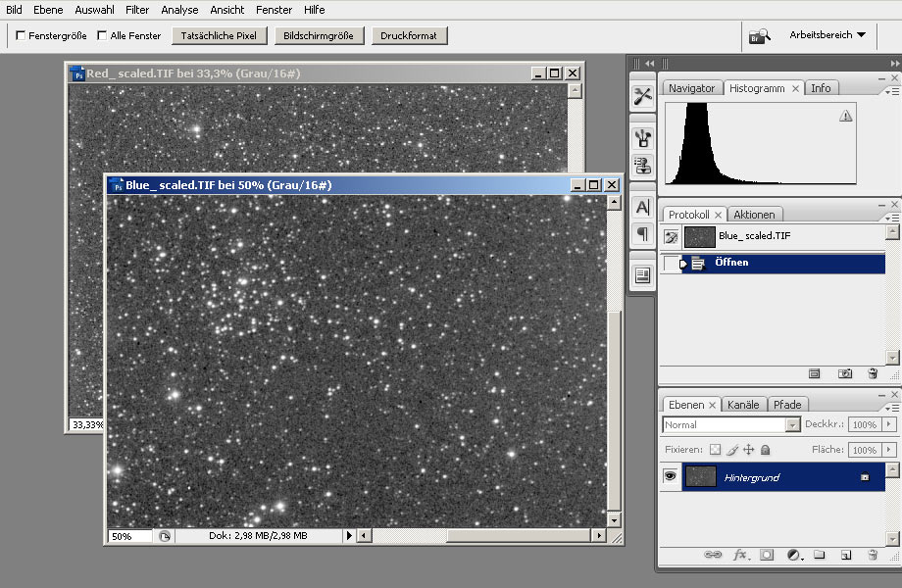Viewport: 902px width, 588px height.
Task: Open the Character panel icon
Action: tap(642, 208)
